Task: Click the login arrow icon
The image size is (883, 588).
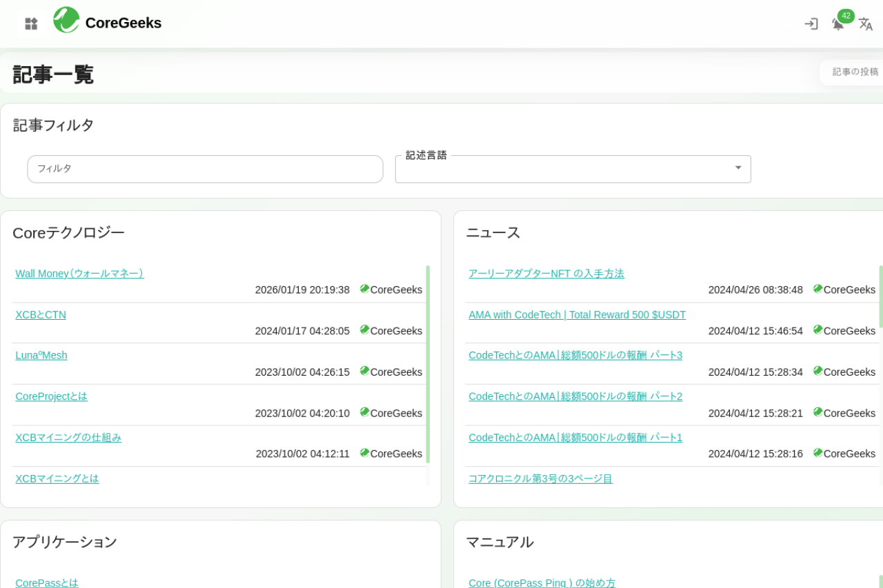Action: (x=811, y=23)
